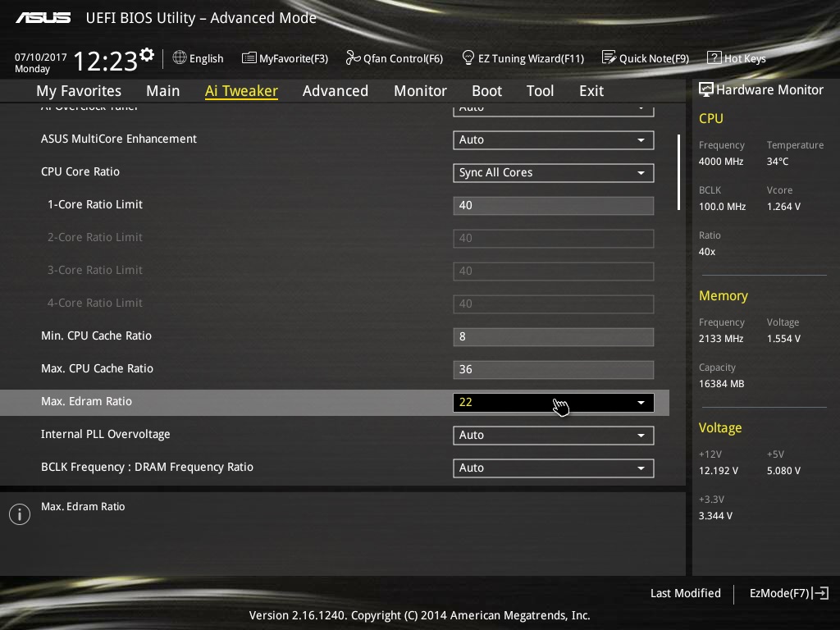840x630 pixels.
Task: Open ASUS MultiCore Enhancement dropdown
Action: tap(554, 139)
